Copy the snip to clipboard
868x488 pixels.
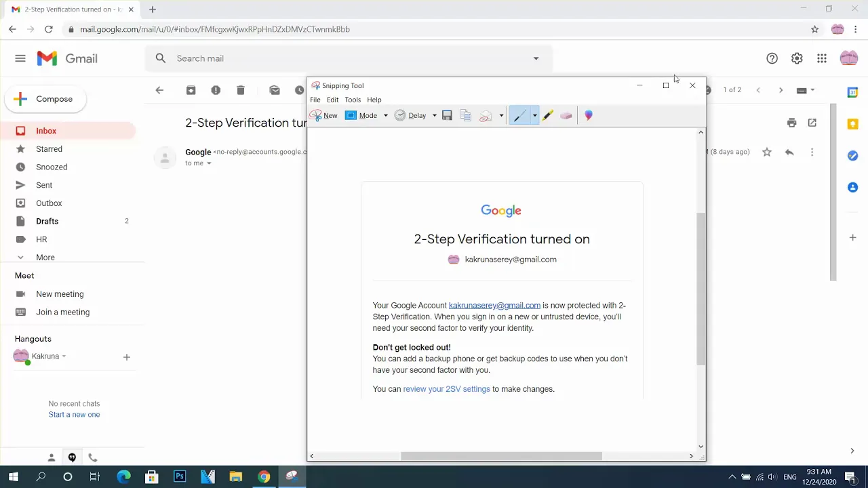[x=466, y=116]
